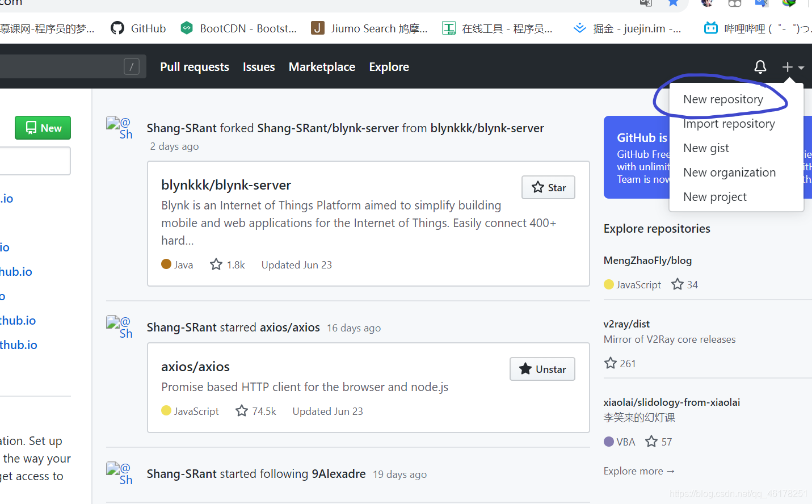The height and width of the screenshot is (504, 812).
Task: Open blynkkk/blynk-server card title
Action: tap(226, 185)
